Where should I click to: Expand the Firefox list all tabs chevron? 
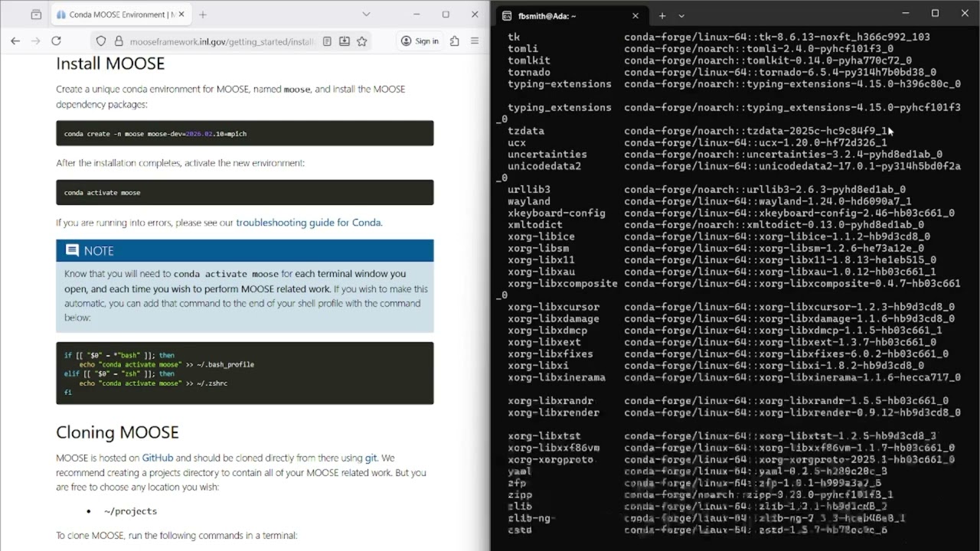click(366, 15)
